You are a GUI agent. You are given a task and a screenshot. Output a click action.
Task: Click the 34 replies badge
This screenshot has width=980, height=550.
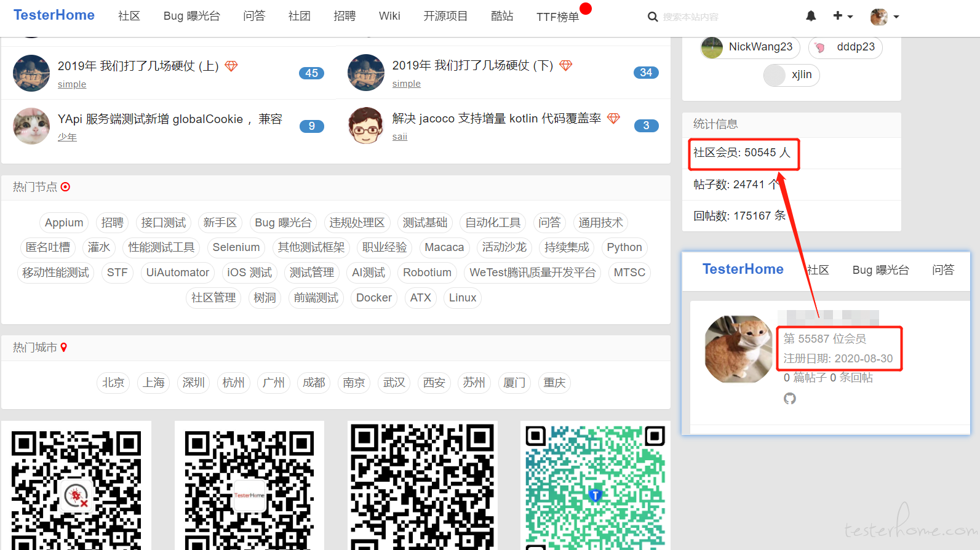pyautogui.click(x=646, y=73)
